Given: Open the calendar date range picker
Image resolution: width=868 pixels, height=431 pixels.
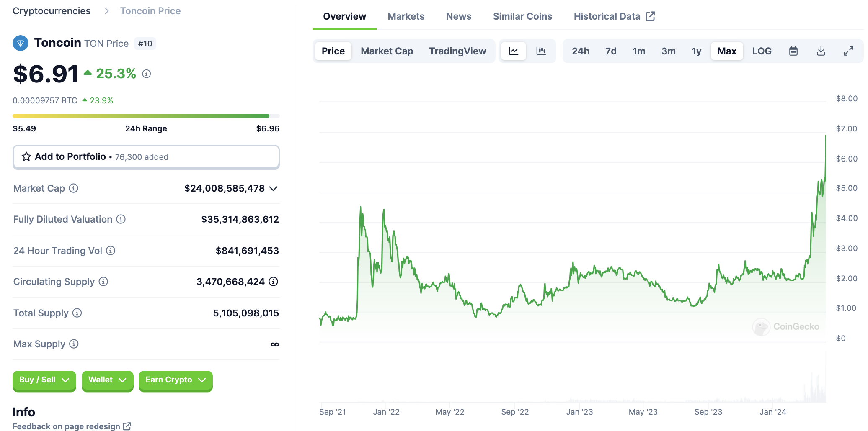Looking at the screenshot, I should [x=793, y=51].
